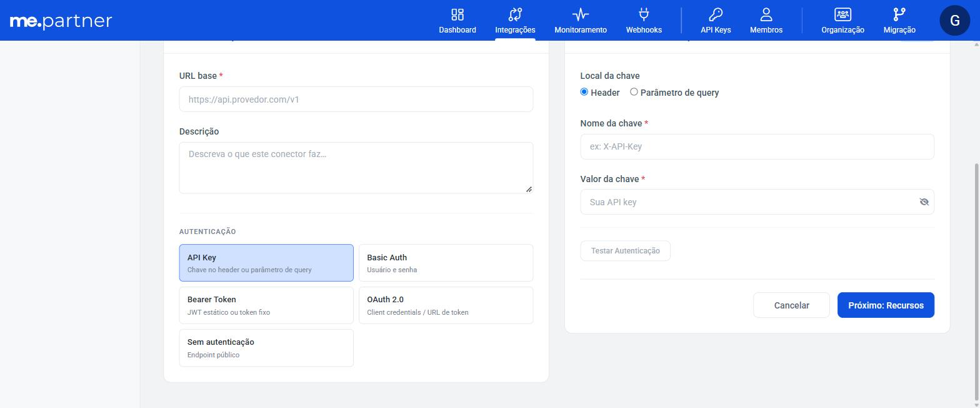Select Parâmetro de query radio option
The image size is (980, 408).
tap(634, 92)
